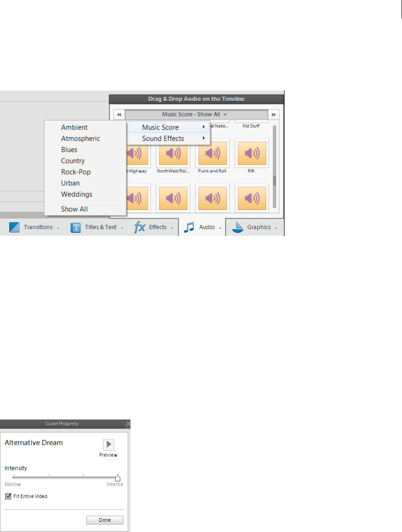Expand the arrow beside Titles & Text
Image resolution: width=402 pixels, height=532 pixels.
122,228
